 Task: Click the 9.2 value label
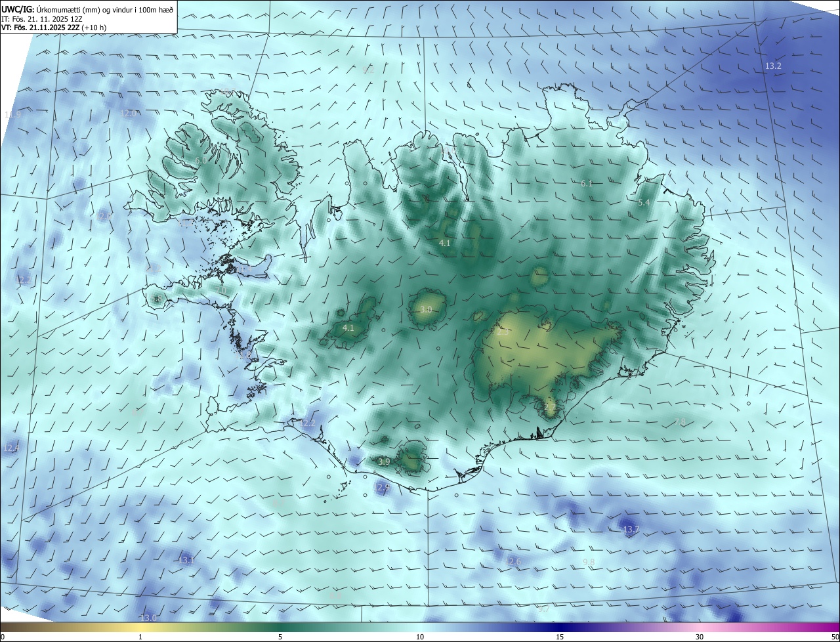(x=367, y=69)
